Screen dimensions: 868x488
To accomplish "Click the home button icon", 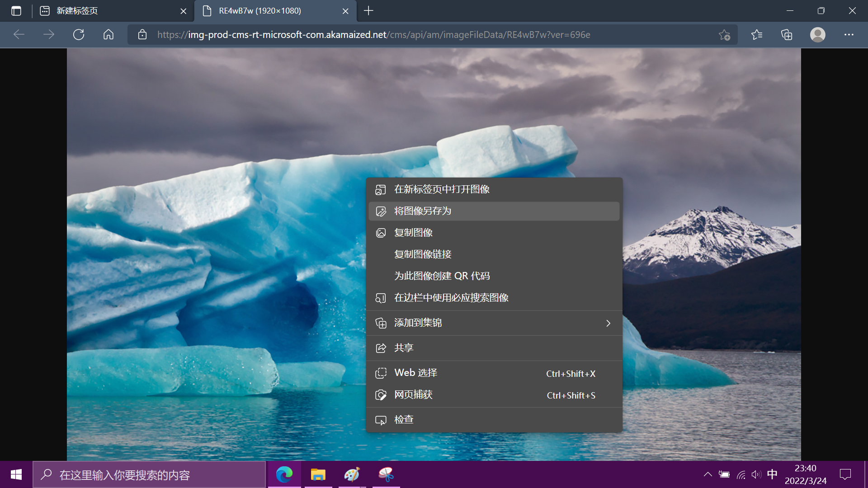I will pos(108,35).
